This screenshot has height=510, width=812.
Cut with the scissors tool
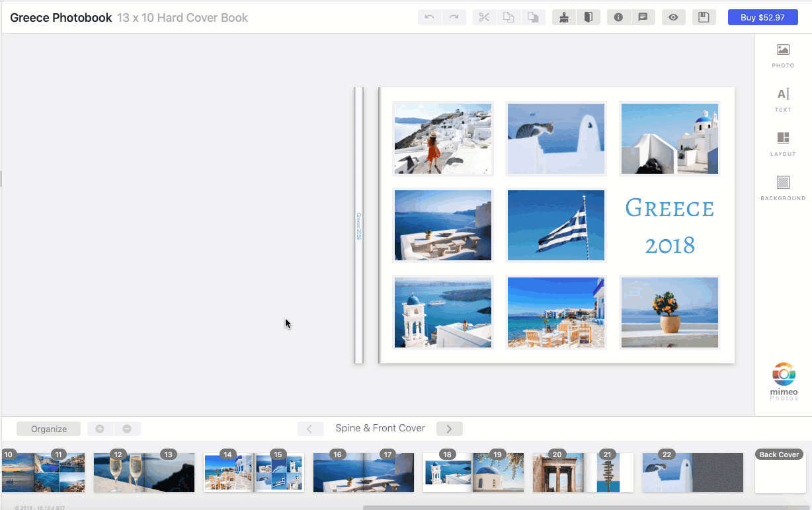pos(483,17)
